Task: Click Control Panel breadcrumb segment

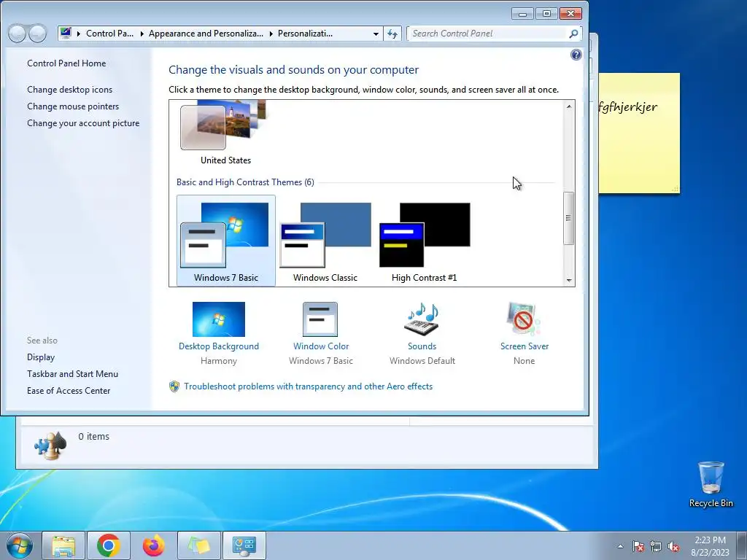Action: coord(109,34)
